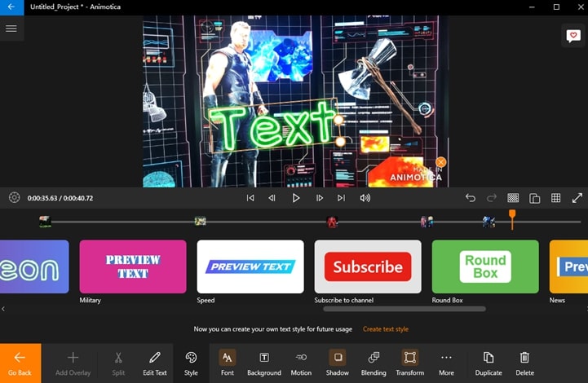The width and height of the screenshot is (588, 383).
Task: Open the Background options
Action: [x=264, y=363]
